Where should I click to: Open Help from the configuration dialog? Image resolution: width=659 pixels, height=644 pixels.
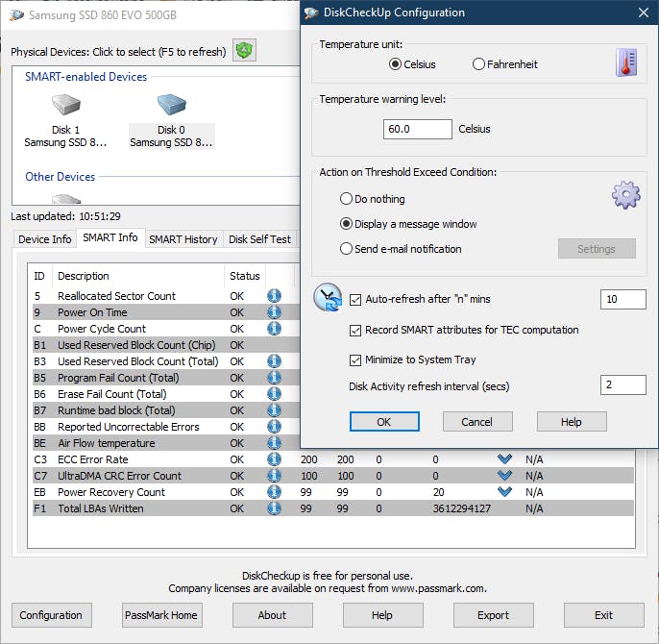[572, 421]
